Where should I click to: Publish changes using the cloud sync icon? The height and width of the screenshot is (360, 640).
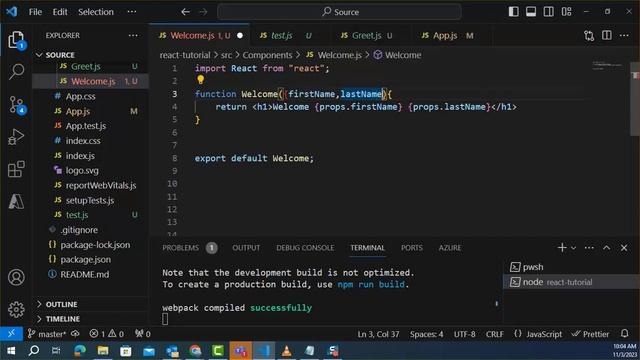point(75,333)
